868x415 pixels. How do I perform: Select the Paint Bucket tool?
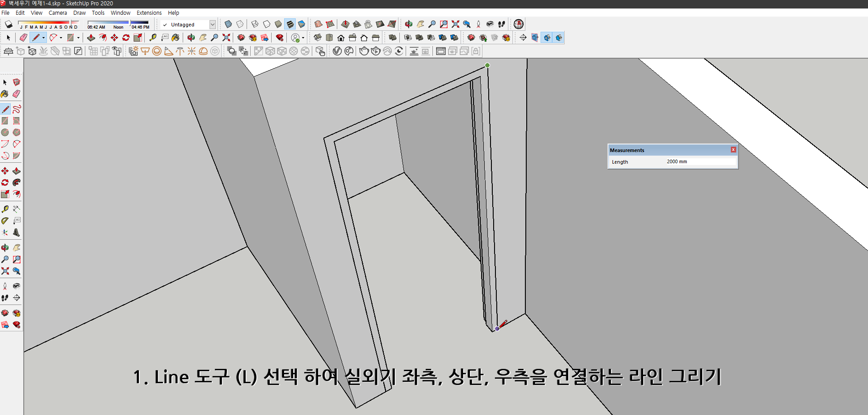[x=176, y=38]
